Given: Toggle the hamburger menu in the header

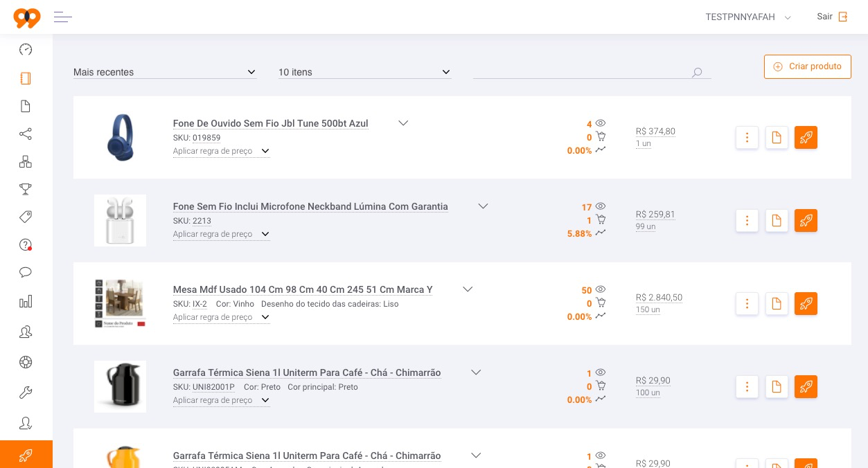Looking at the screenshot, I should [x=63, y=17].
